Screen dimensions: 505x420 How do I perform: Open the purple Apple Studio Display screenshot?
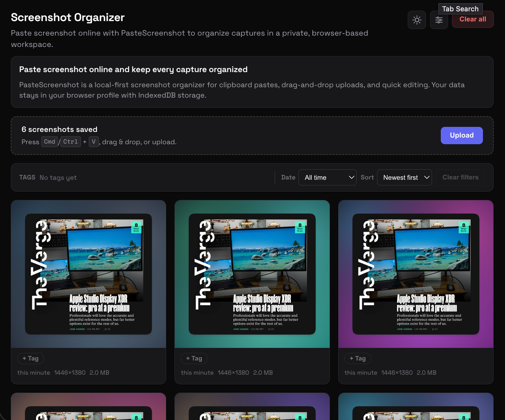point(416,273)
